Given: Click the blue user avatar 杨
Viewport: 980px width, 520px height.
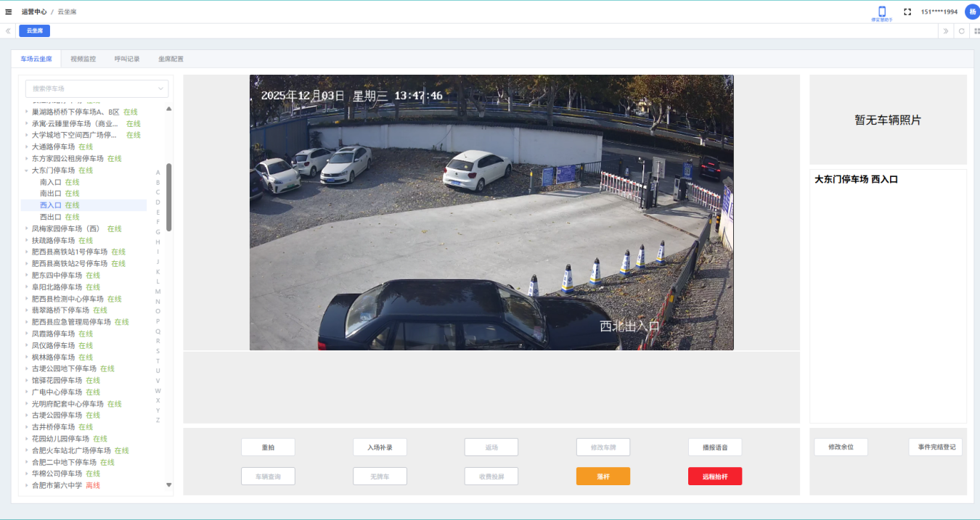Looking at the screenshot, I should tap(972, 12).
